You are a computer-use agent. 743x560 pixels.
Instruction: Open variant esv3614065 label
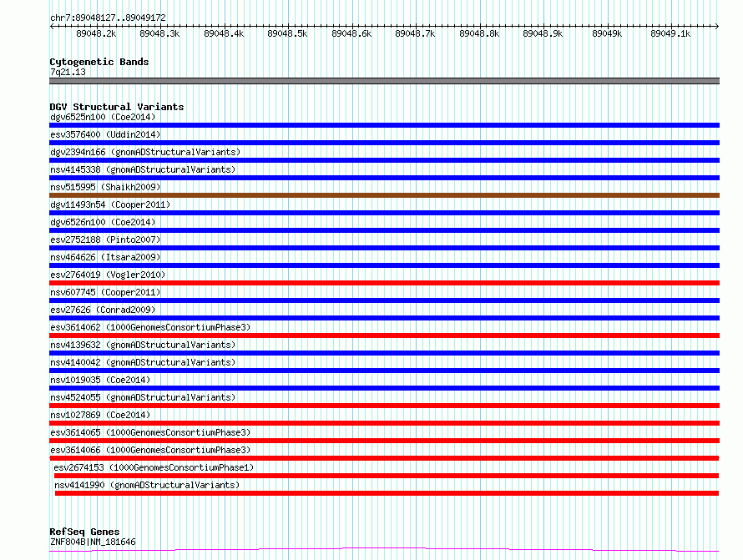pos(150,432)
